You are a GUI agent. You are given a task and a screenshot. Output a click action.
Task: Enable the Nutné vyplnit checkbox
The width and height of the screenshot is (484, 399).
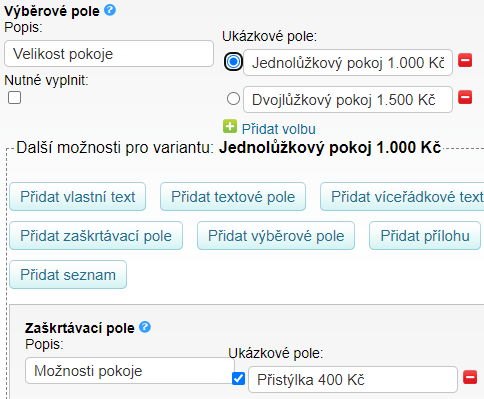pyautogui.click(x=14, y=98)
